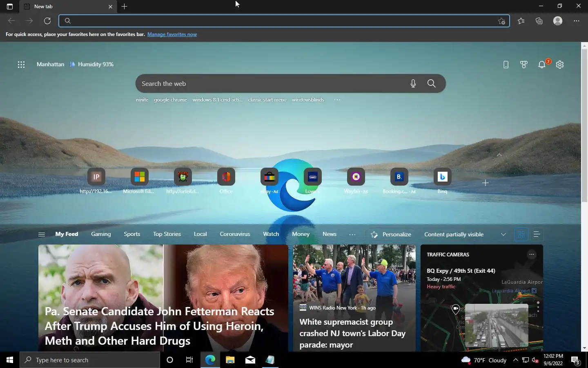Collapse the quick links row chevron
The width and height of the screenshot is (588, 368).
pyautogui.click(x=499, y=155)
